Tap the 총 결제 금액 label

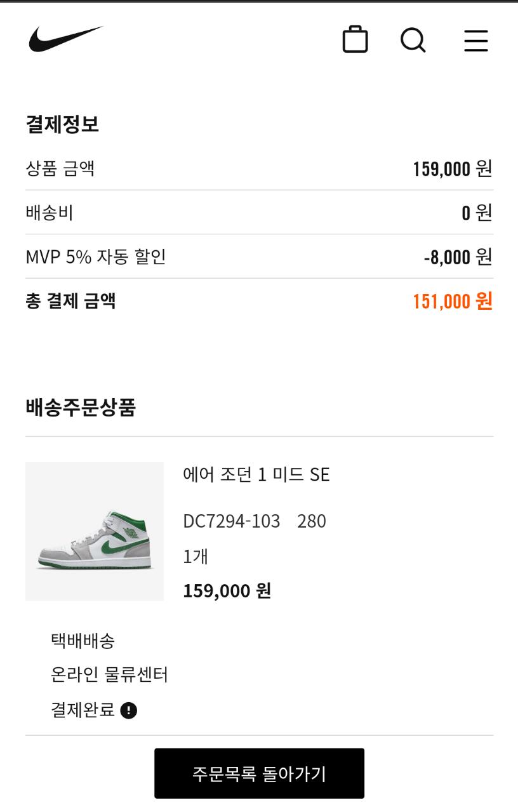click(70, 300)
